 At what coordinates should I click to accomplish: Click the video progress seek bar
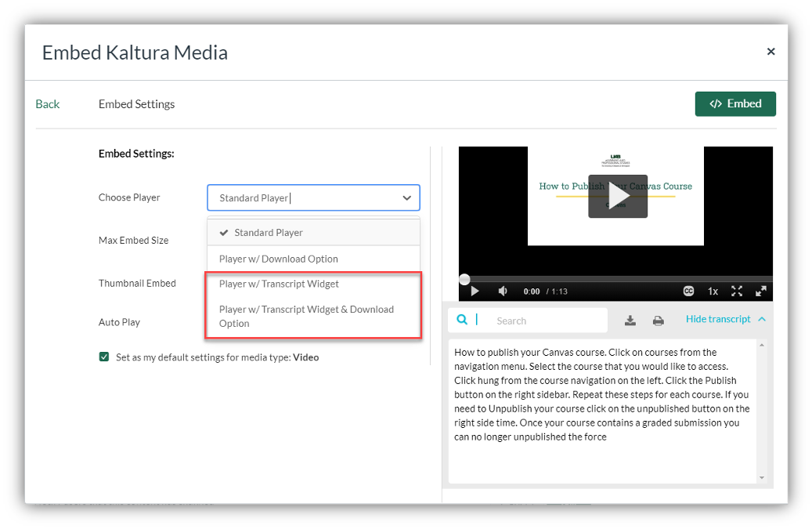pos(615,279)
